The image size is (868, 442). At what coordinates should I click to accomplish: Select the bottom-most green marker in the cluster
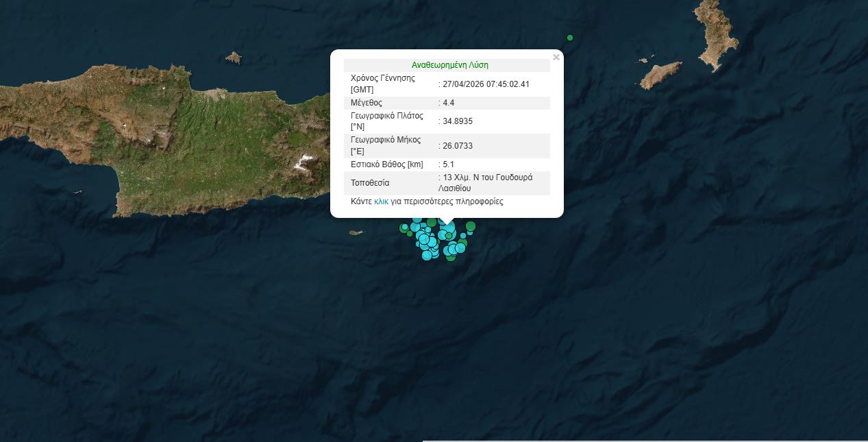tap(451, 258)
